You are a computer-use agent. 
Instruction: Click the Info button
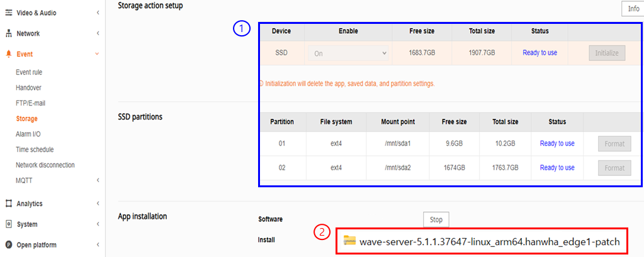pos(633,8)
